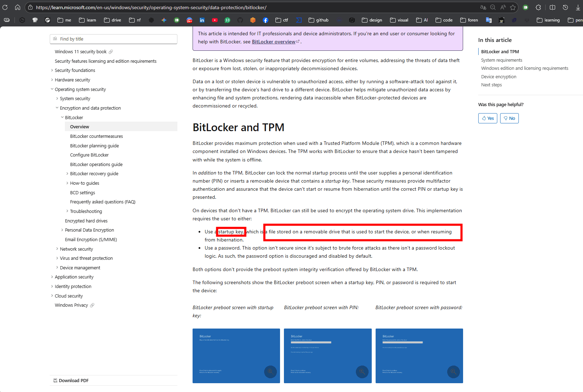Click the Read aloud icon in address bar
Screen dimensions: 583x392
click(503, 7)
